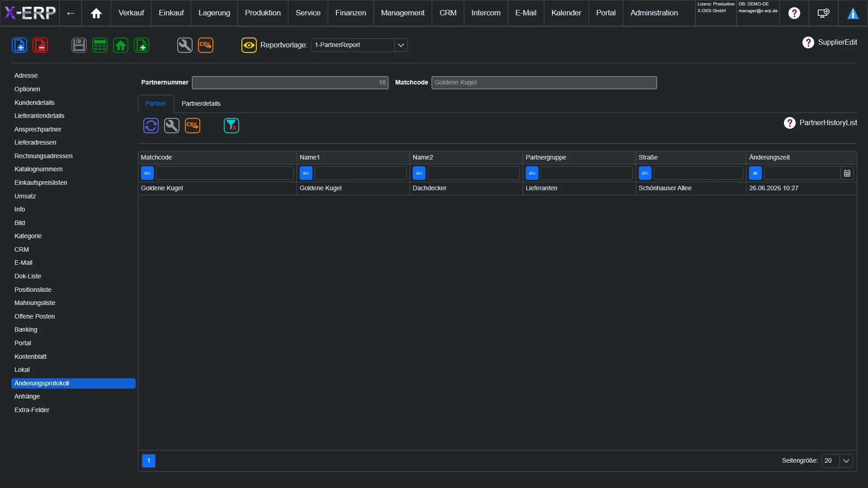Click the Lieferanten cell in the table
Image resolution: width=868 pixels, height=488 pixels.
pyautogui.click(x=579, y=188)
